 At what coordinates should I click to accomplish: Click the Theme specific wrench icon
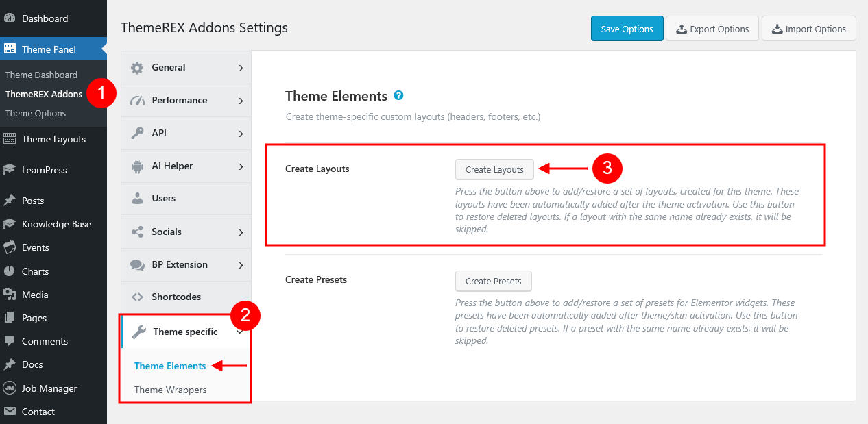(138, 332)
